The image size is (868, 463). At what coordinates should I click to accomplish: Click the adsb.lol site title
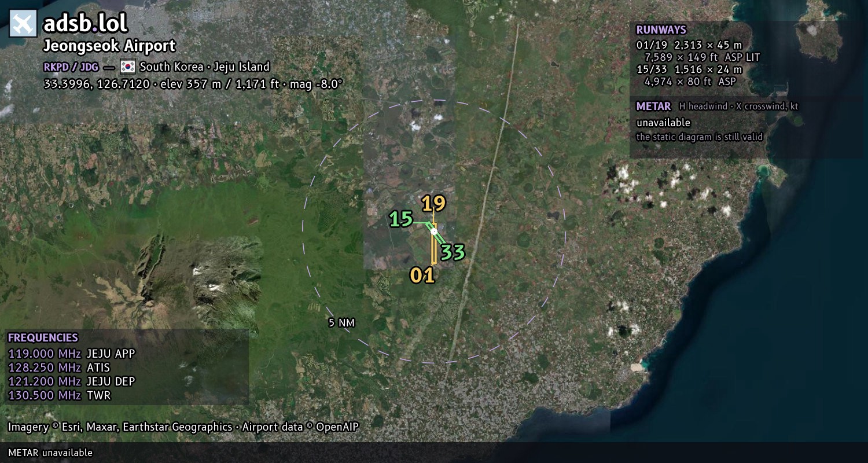(85, 23)
